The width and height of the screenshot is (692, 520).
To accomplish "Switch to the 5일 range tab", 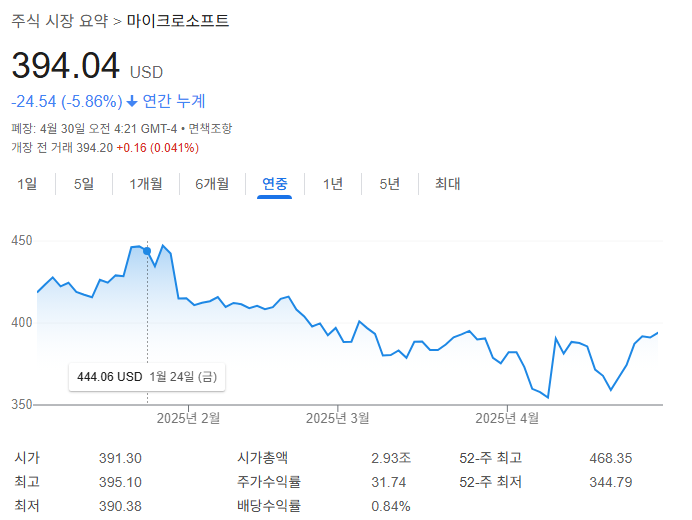I will click(x=84, y=184).
